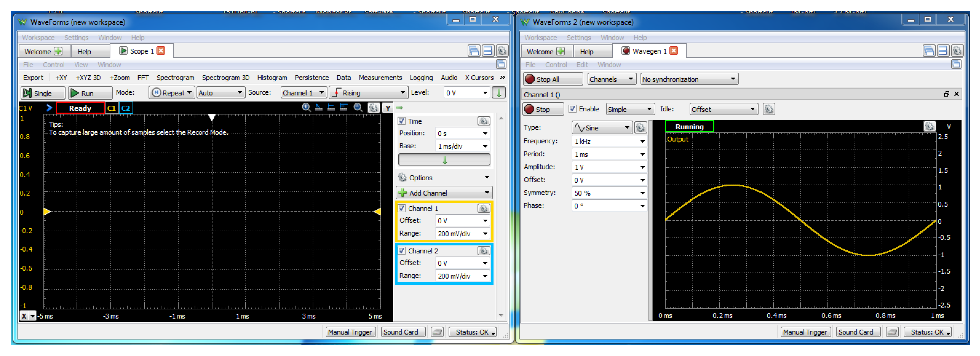Click the yellow trigger level marker on left axis
Screen dimensions: 980x356
(x=47, y=212)
